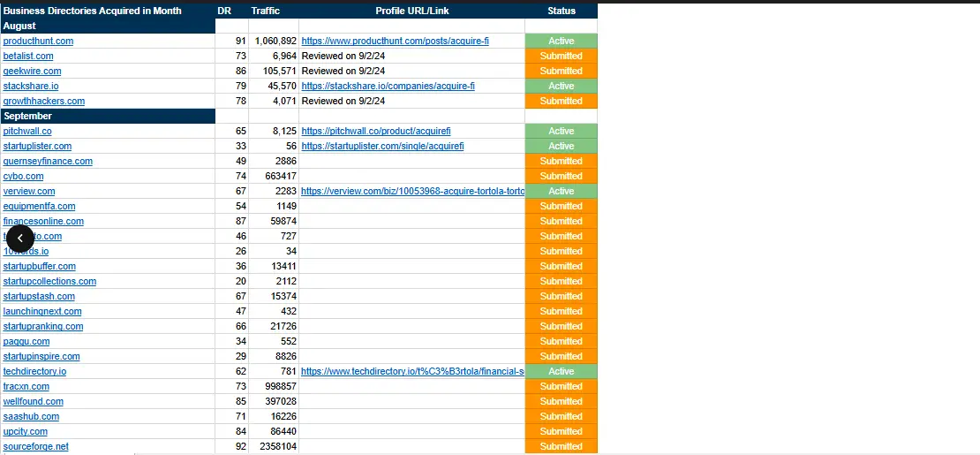Viewport: 980px width, 455px height.
Task: Select the Status column header
Action: tap(562, 11)
